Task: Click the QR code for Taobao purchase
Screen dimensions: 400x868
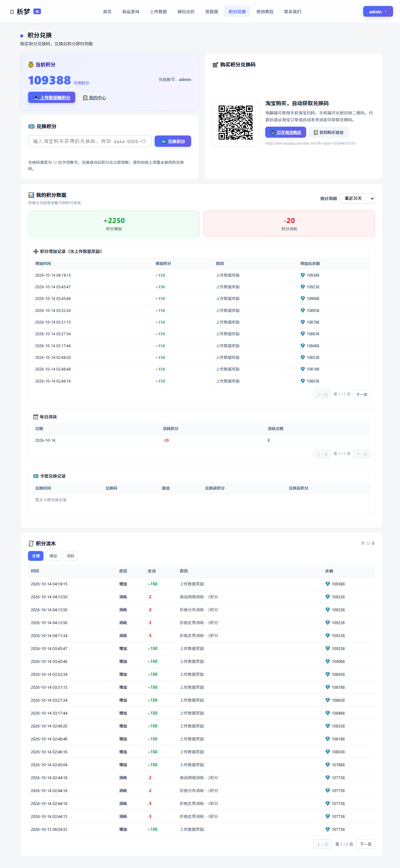Action: 236,122
